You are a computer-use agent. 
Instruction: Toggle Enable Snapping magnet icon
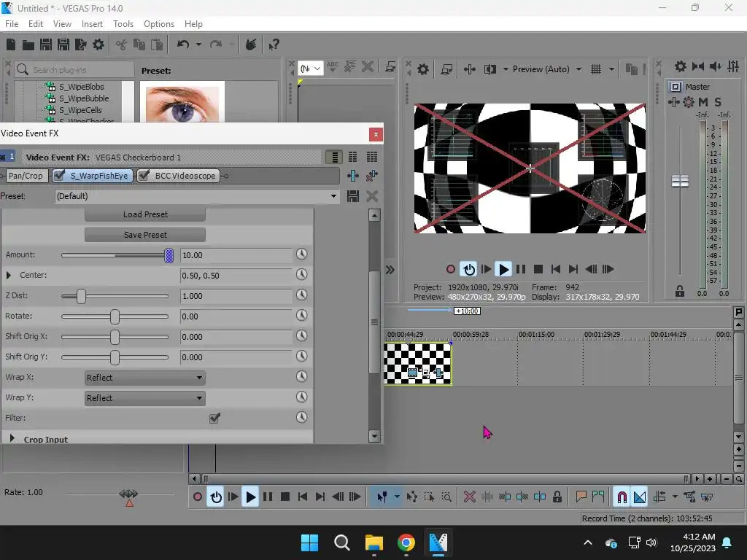(622, 497)
